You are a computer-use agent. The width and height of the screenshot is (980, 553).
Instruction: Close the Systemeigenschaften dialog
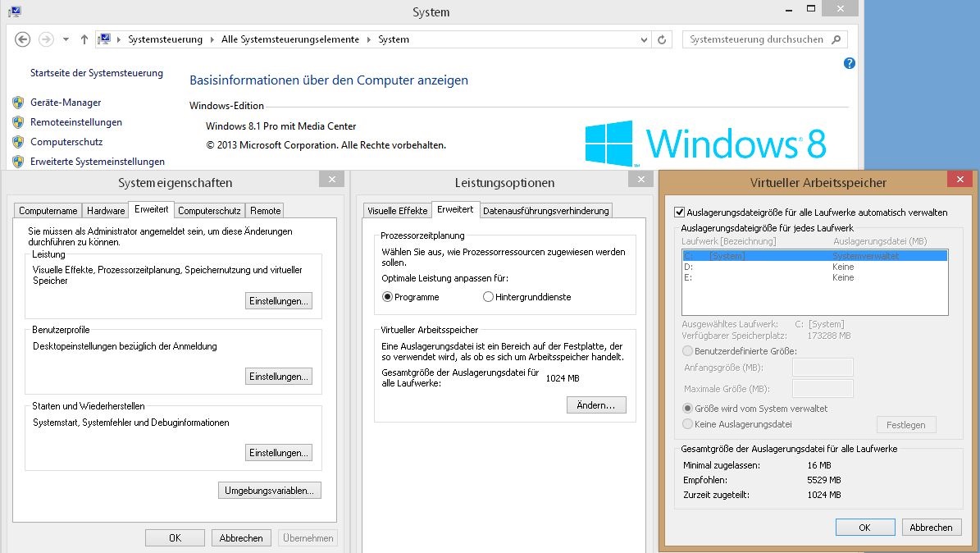[x=332, y=180]
